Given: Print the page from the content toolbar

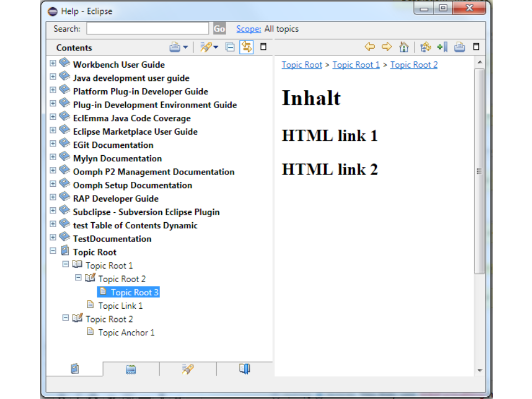Looking at the screenshot, I should (459, 47).
